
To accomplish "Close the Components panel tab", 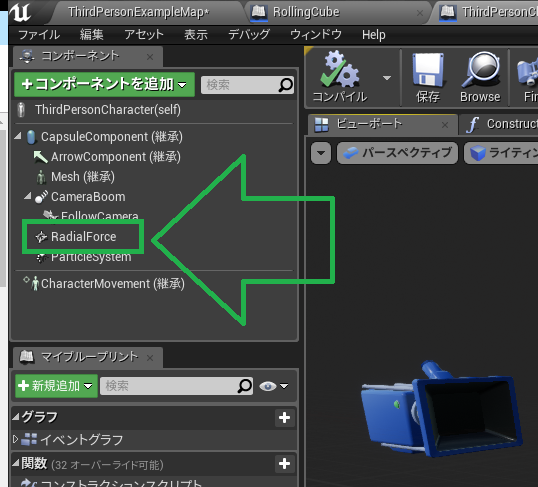I will point(150,57).
